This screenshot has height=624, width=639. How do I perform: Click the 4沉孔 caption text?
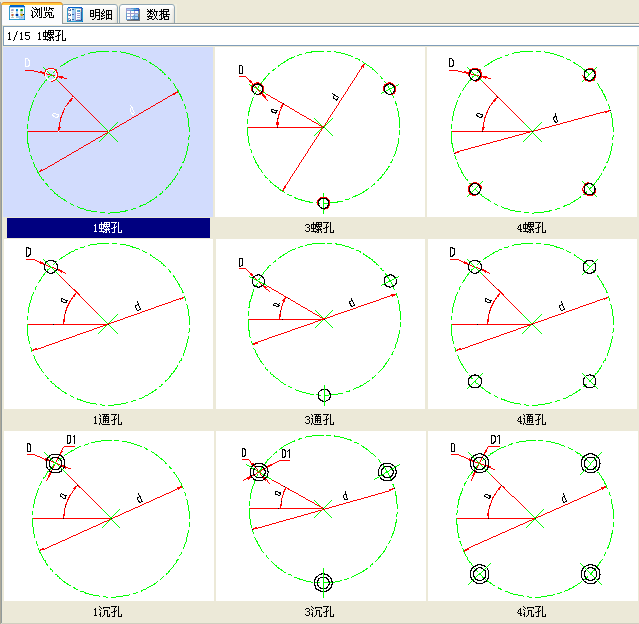click(532, 611)
